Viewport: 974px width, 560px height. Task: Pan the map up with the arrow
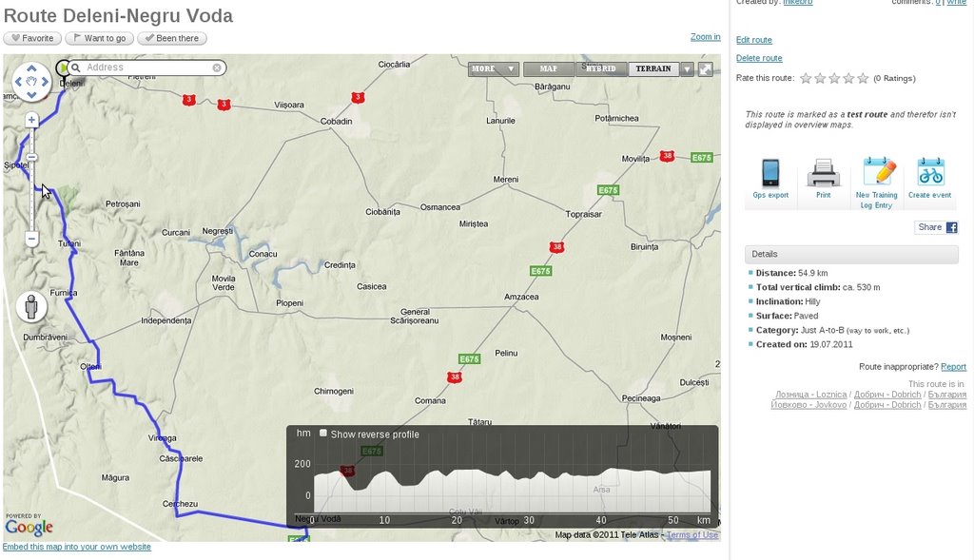click(x=31, y=68)
